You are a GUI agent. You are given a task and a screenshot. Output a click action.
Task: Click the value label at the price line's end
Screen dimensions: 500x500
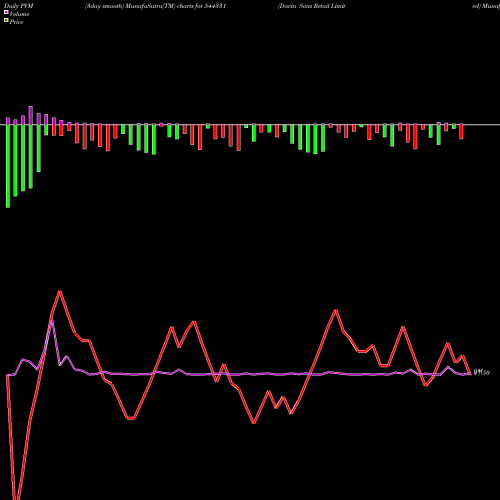(482, 372)
